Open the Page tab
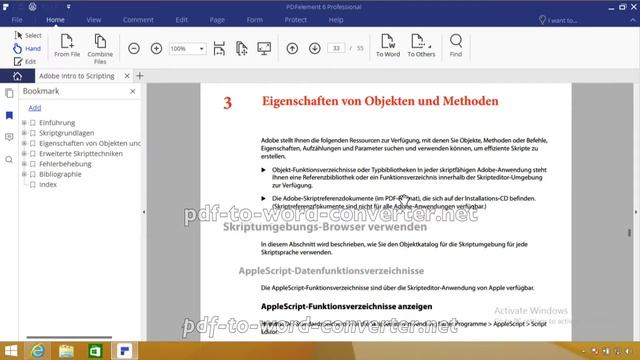The image size is (640, 360). point(217,20)
